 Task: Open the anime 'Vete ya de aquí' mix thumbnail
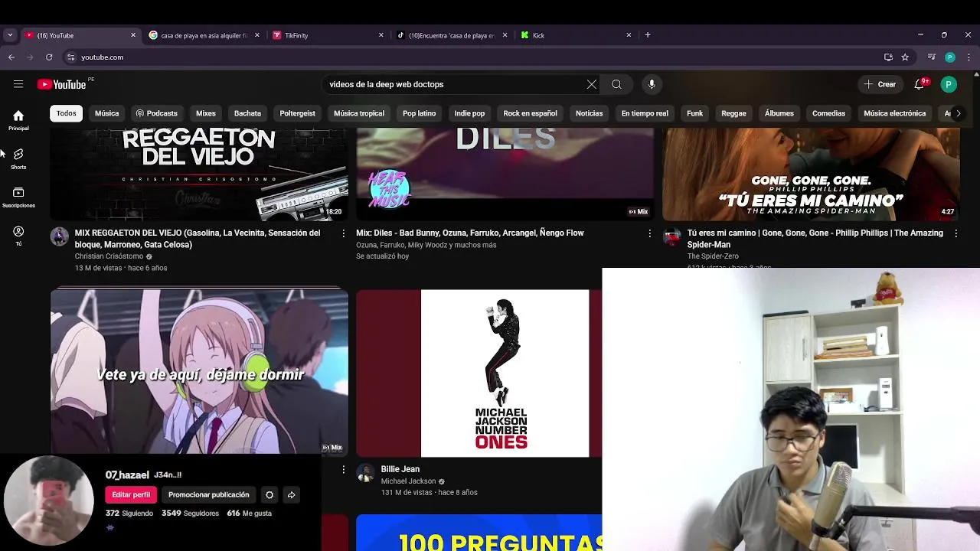[199, 371]
